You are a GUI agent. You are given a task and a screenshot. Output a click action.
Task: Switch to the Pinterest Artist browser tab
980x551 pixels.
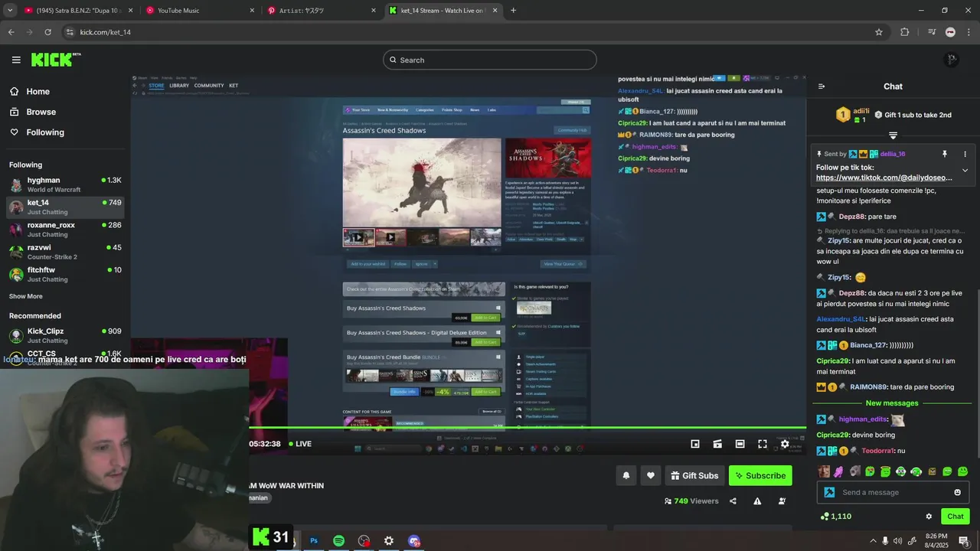point(322,11)
